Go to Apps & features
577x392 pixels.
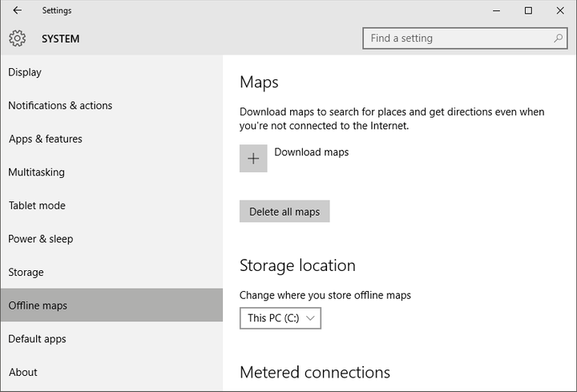pyautogui.click(x=111, y=139)
